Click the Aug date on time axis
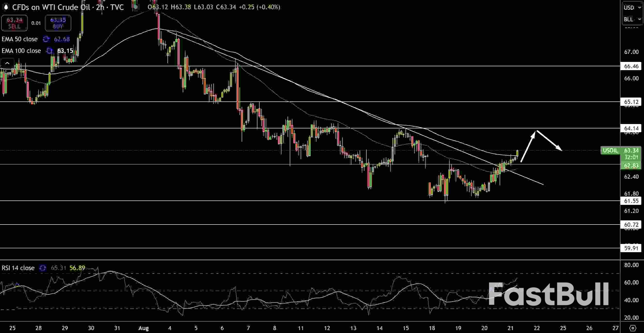Screen dimensions: 644x333 143,328
